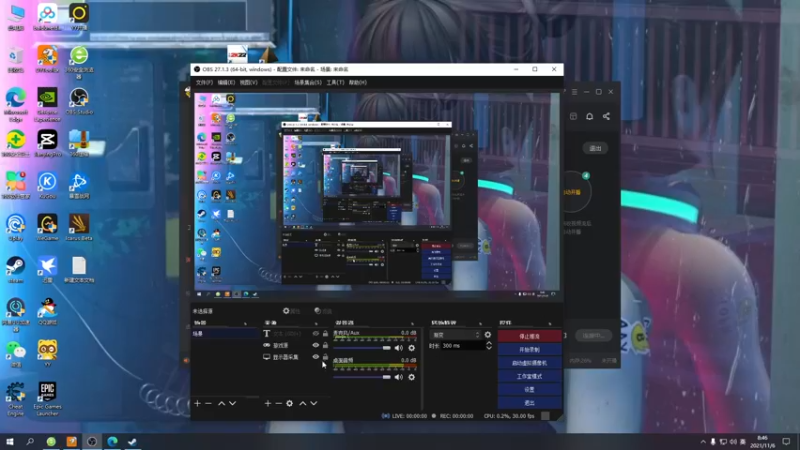Show hidden system tray icons chevron
This screenshot has height=450, width=800.
[703, 442]
